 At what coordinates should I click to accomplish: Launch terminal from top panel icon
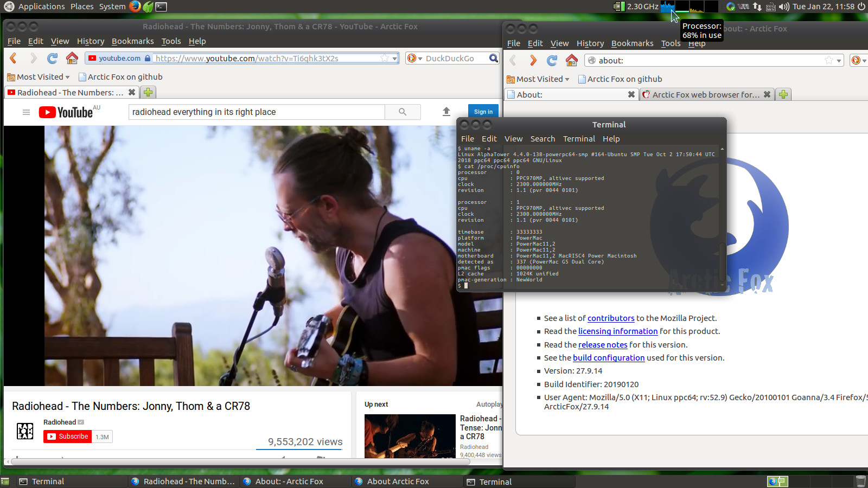[161, 7]
